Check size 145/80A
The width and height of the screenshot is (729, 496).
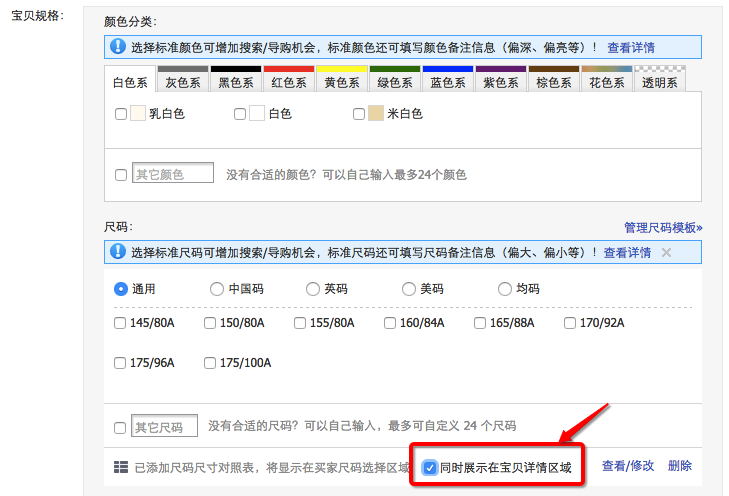[x=120, y=323]
